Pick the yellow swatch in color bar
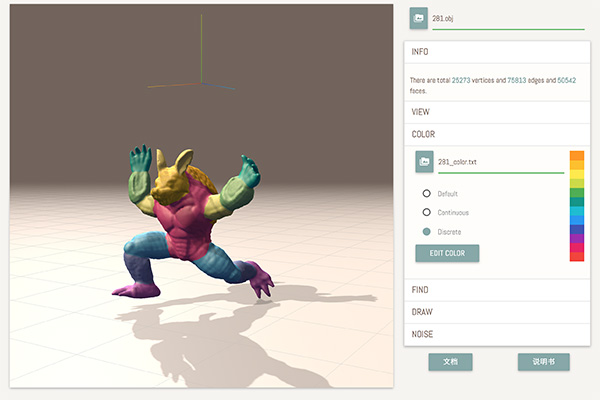This screenshot has width=600, height=400. pyautogui.click(x=577, y=174)
